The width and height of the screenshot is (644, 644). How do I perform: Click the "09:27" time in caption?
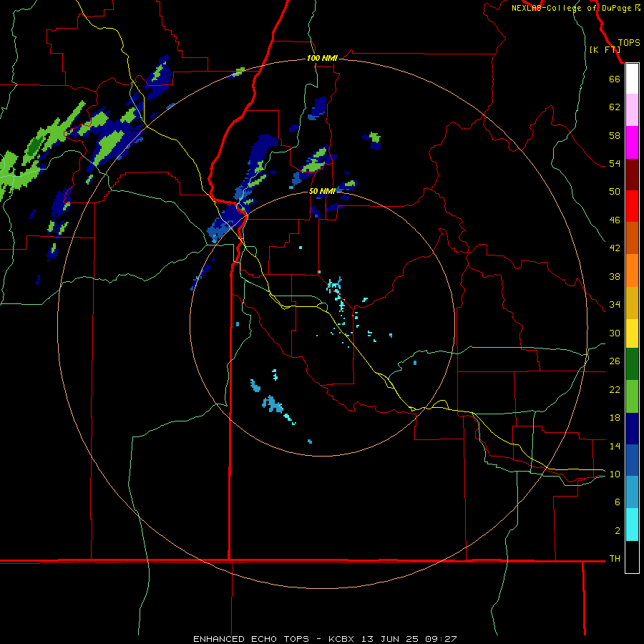pos(441,639)
